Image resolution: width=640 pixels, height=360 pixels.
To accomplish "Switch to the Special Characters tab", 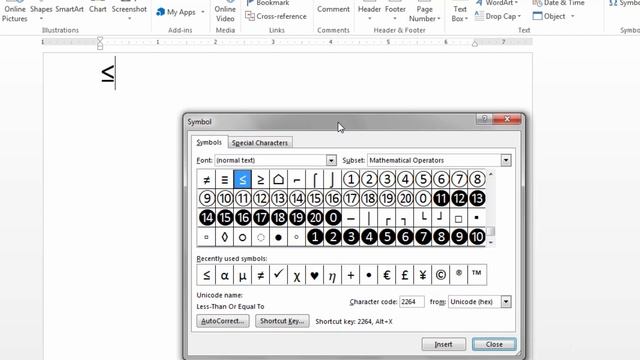I will coord(260,143).
